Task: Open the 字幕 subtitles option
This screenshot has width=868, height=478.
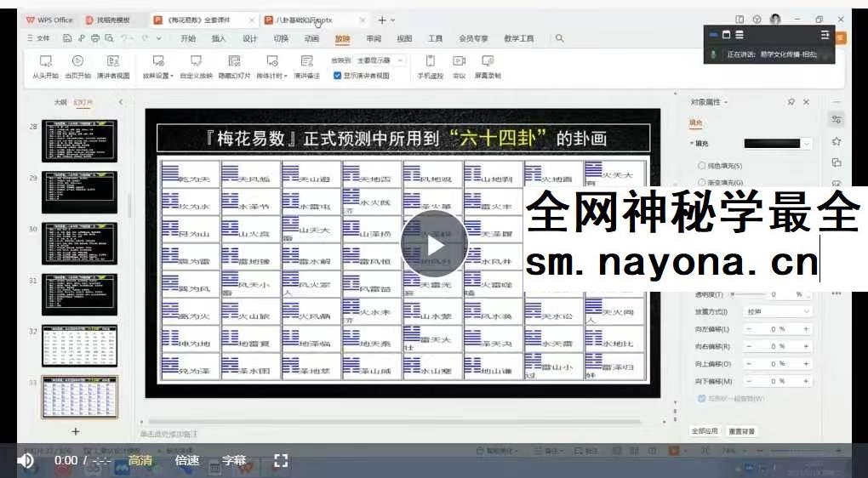Action: (x=234, y=460)
